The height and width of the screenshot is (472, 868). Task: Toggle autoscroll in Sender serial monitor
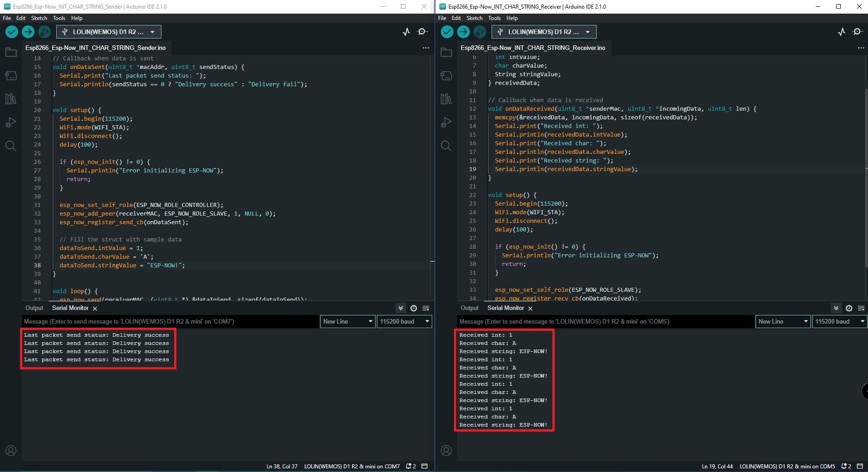401,308
